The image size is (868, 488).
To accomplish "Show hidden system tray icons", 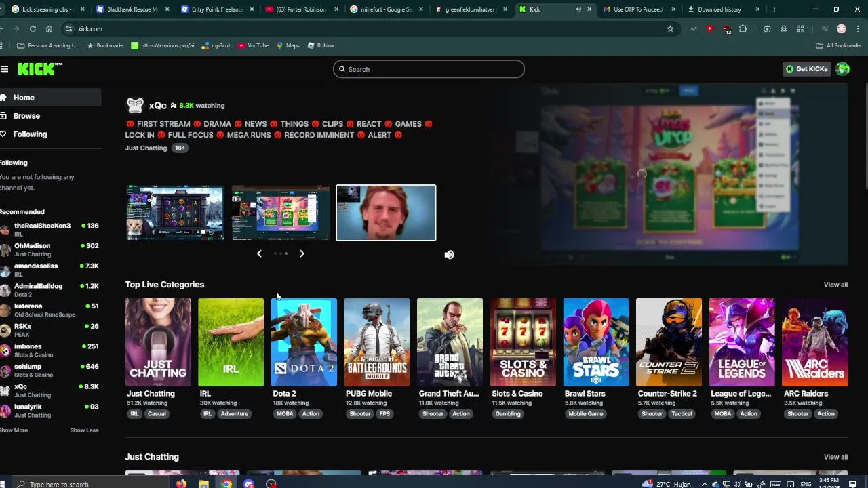I will click(705, 484).
